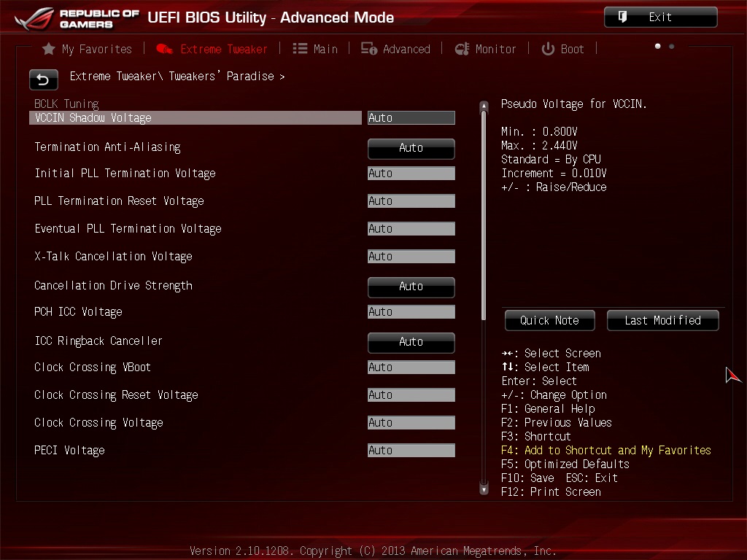Edit Clock Crossing Reset Voltage field
This screenshot has width=747, height=560.
click(x=411, y=394)
